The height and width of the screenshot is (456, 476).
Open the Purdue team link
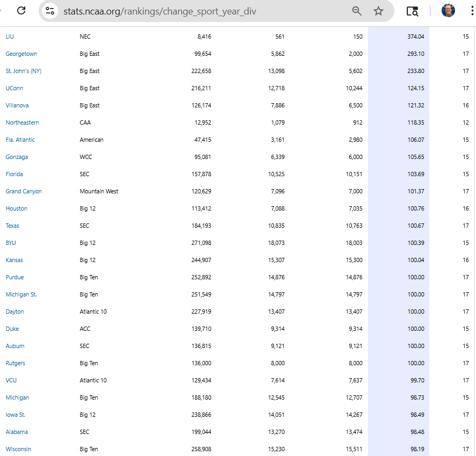coord(15,277)
